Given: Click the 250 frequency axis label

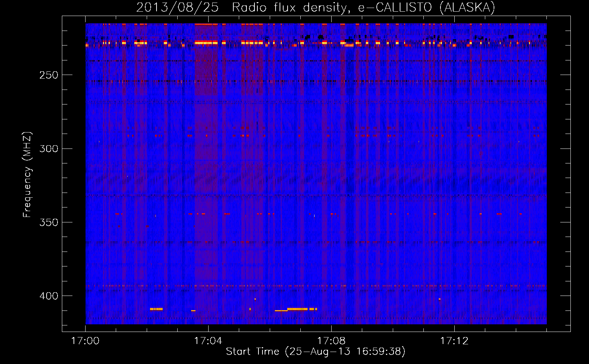Looking at the screenshot, I should pos(48,75).
